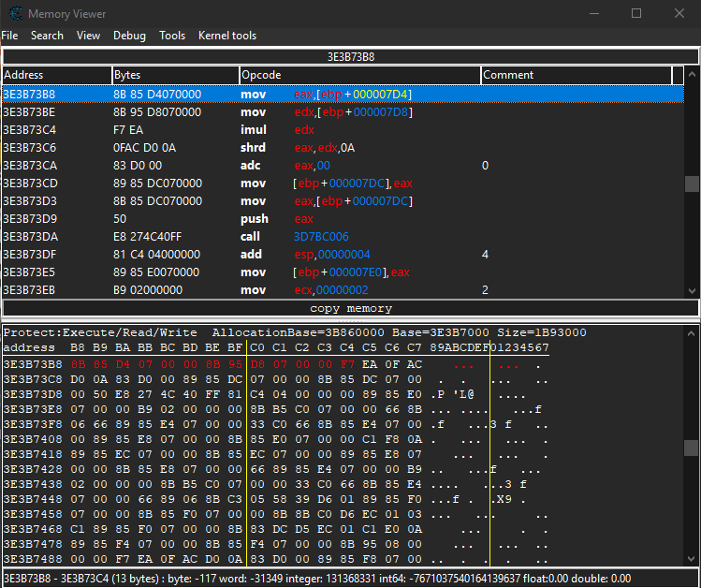Click hex row address 3E3B7478
The width and height of the screenshot is (701, 588).
(x=33, y=544)
